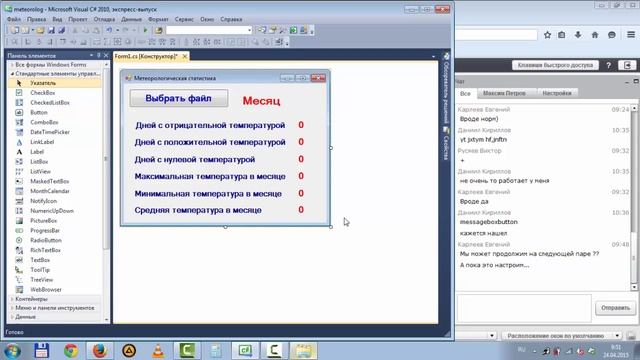Click 'Клавиша быстрого доступа' button
640x360 pixels.
555,65
